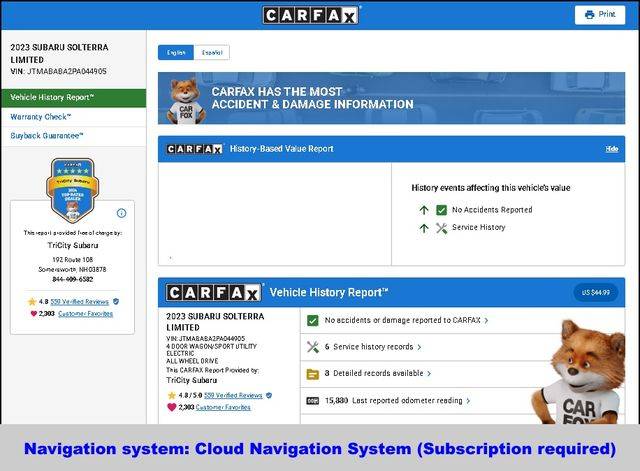Click odometer icon beside last reported reading
This screenshot has width=640, height=471.
(313, 401)
